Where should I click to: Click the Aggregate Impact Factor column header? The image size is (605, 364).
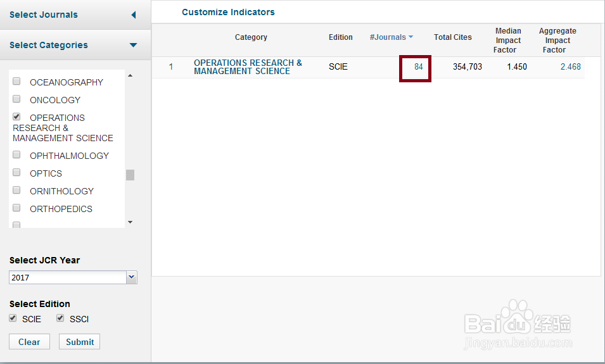[x=557, y=40]
